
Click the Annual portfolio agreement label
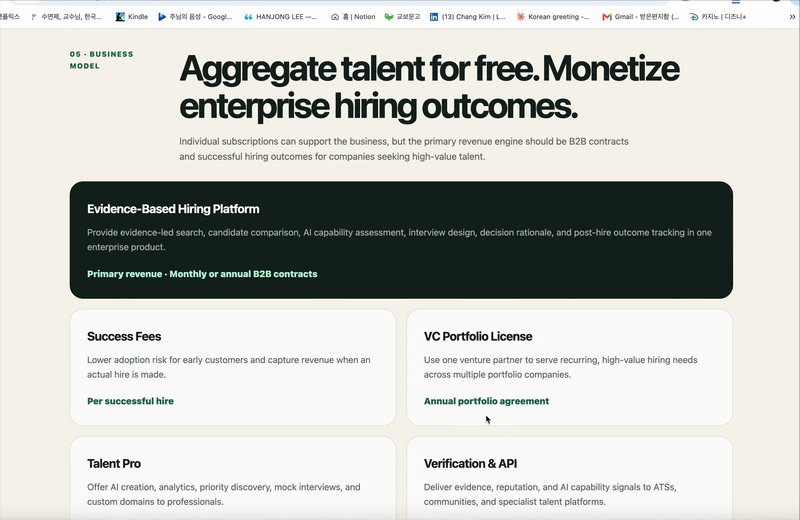click(486, 401)
